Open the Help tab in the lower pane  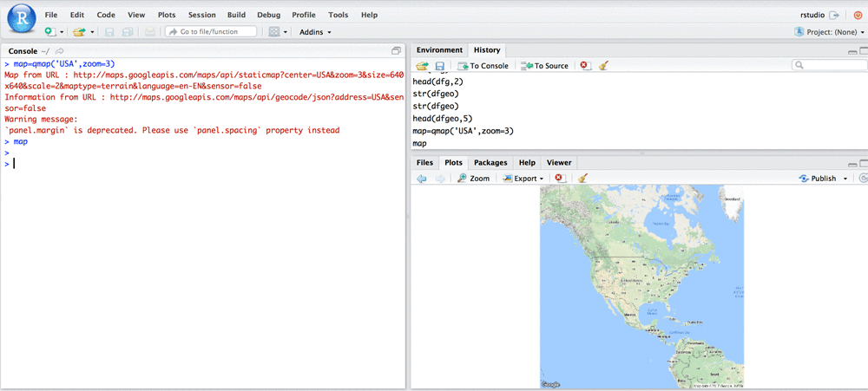point(527,163)
